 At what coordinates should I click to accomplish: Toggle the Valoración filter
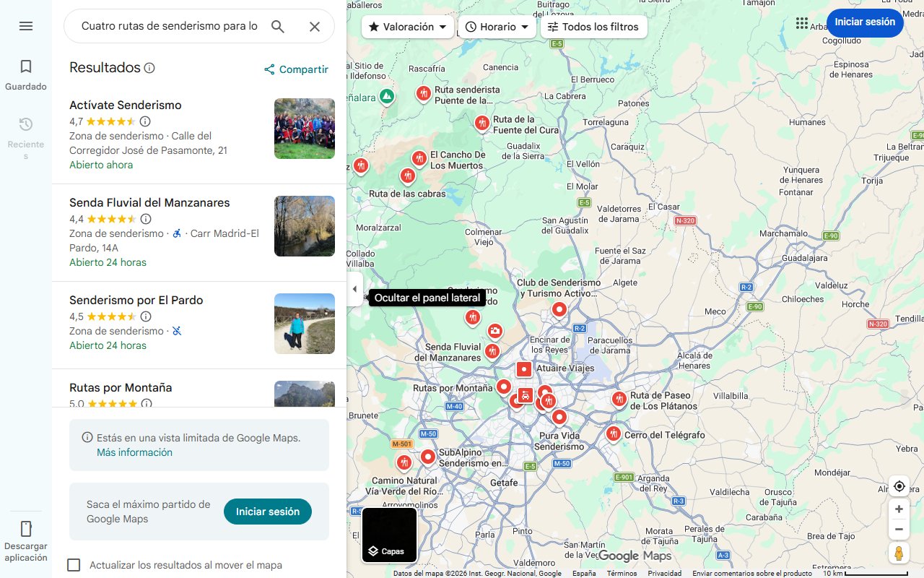pyautogui.click(x=401, y=27)
